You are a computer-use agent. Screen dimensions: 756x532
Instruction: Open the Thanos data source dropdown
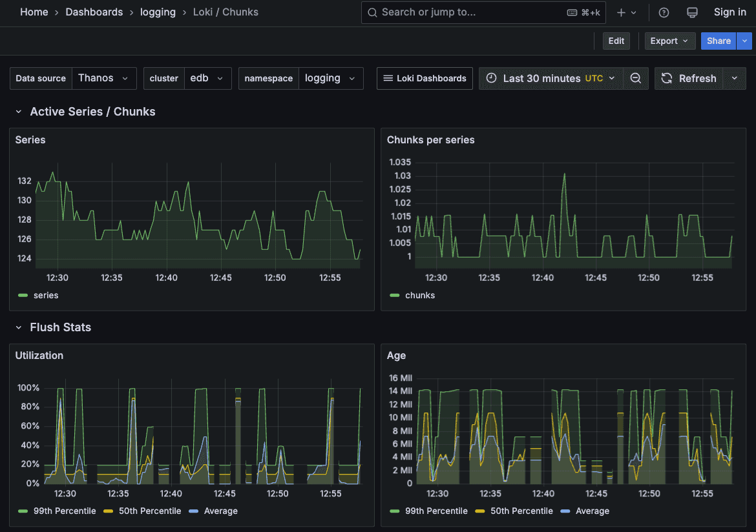[x=104, y=78]
